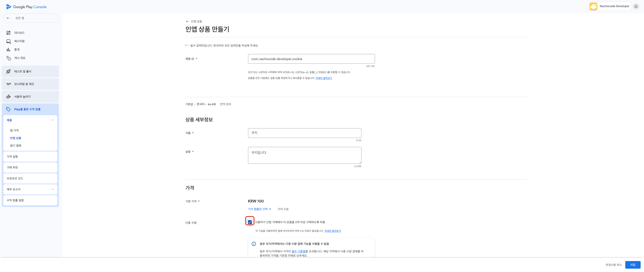Screen dimensions: 644x272
Task: Click the 통계 bar chart icon
Action: click(x=8, y=49)
